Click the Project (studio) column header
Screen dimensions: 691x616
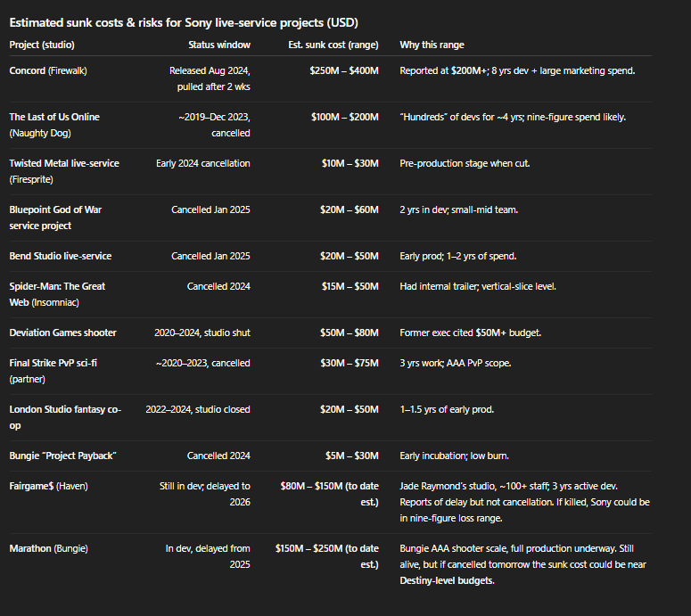click(42, 45)
